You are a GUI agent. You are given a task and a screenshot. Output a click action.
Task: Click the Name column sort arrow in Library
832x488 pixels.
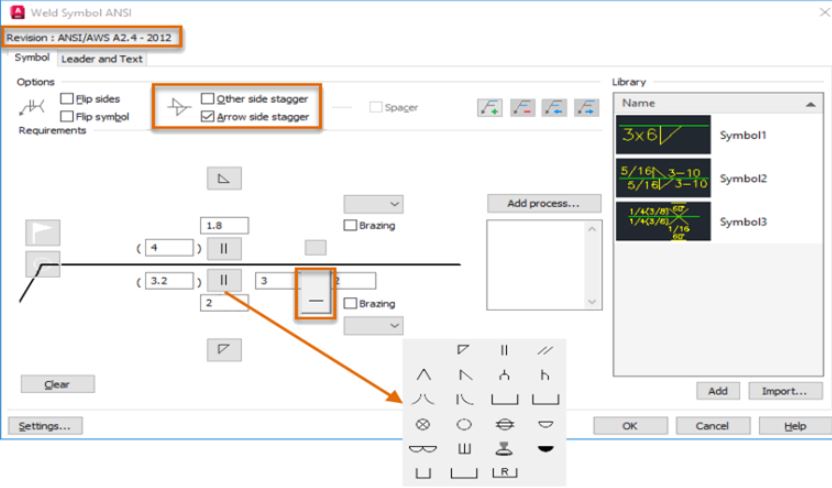(810, 104)
